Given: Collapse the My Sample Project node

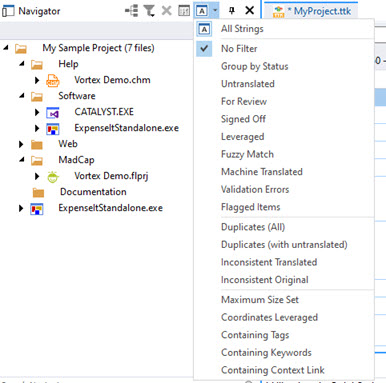Looking at the screenshot, I should [x=6, y=48].
